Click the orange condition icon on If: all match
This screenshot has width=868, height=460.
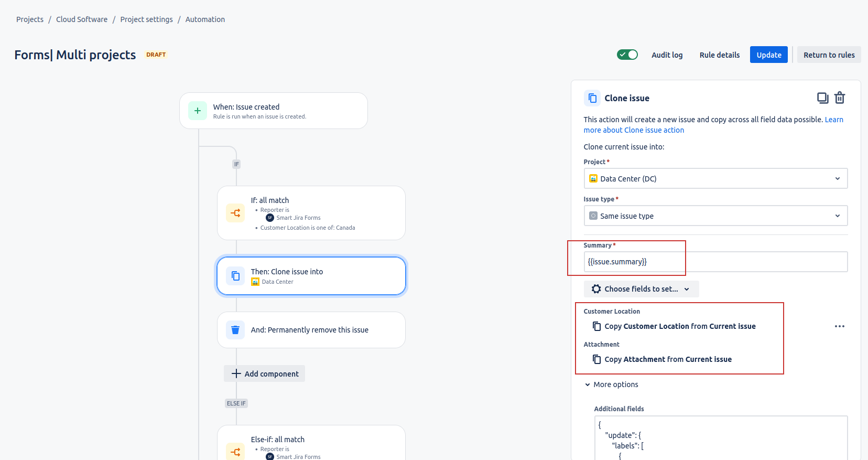click(x=235, y=213)
